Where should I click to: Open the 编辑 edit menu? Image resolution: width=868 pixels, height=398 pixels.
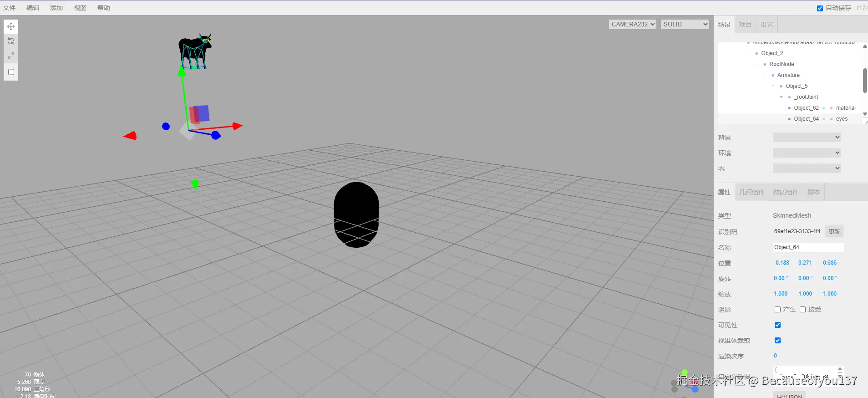pyautogui.click(x=33, y=8)
